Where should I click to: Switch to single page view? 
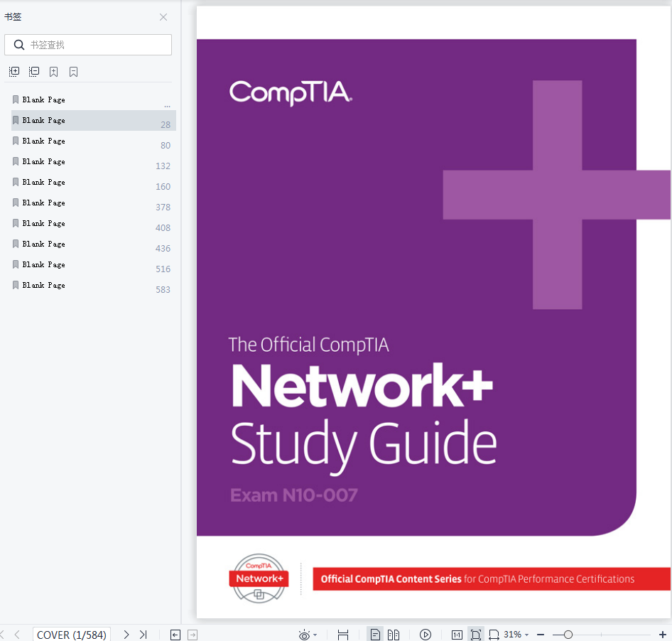pos(375,635)
